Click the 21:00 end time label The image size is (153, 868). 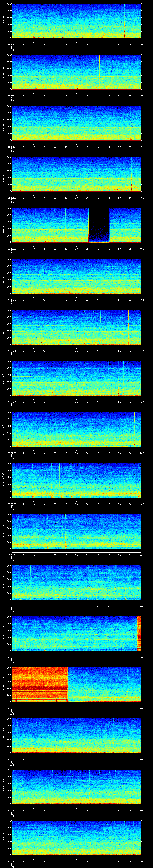pos(141,351)
